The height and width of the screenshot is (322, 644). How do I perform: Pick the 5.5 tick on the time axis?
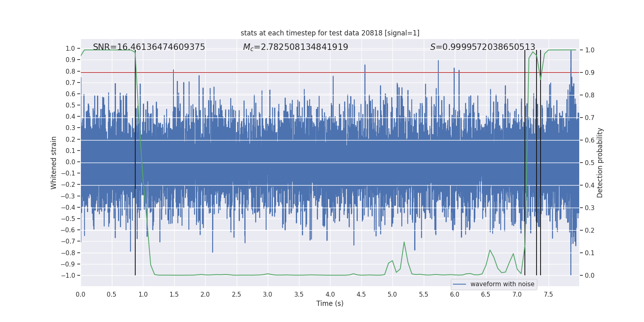[423, 294]
